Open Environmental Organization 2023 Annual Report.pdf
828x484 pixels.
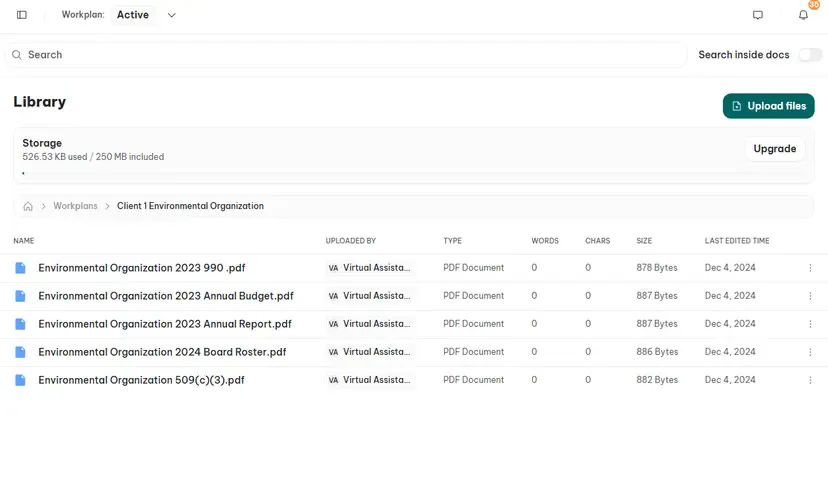165,324
